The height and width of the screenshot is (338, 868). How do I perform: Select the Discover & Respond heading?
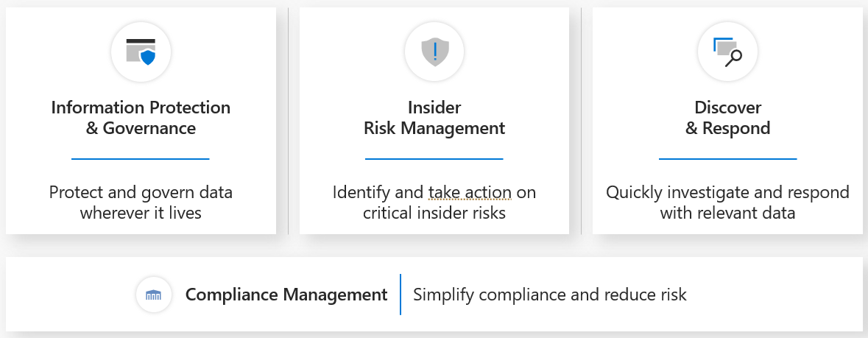[x=727, y=118]
